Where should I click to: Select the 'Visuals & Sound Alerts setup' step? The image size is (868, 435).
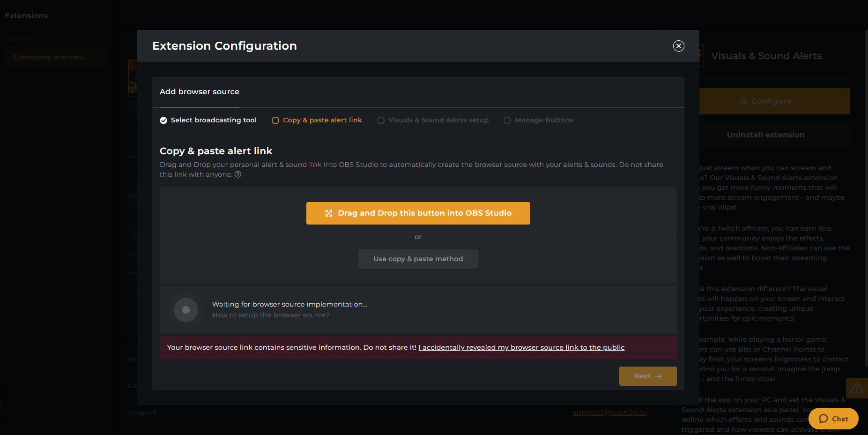coord(433,120)
